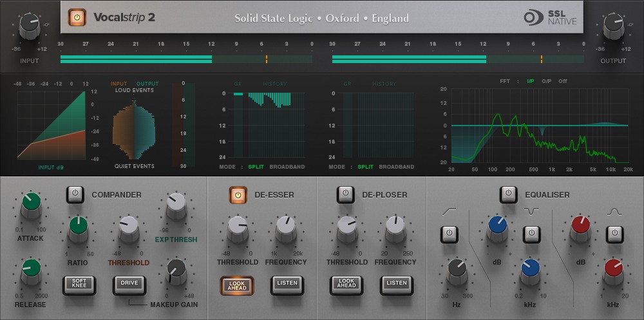Disable De-Esser Look Ahead

(x=236, y=283)
